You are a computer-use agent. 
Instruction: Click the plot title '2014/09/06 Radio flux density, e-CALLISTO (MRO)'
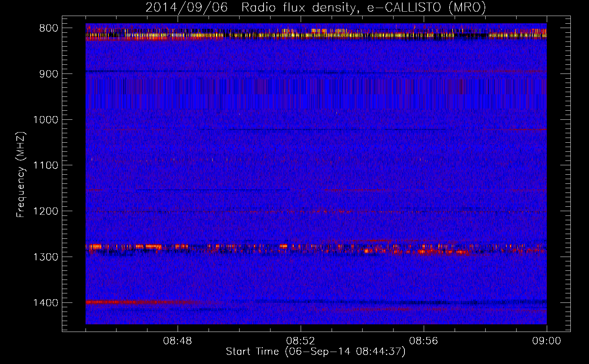tap(316, 7)
